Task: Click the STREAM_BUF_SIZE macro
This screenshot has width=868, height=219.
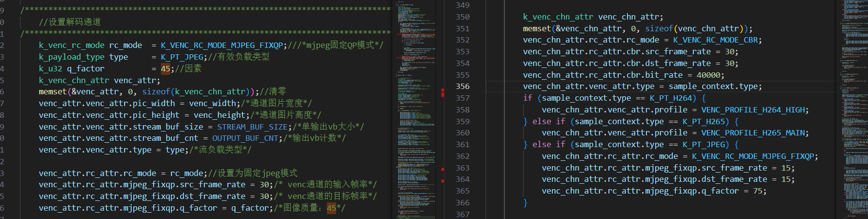Action: pos(252,127)
